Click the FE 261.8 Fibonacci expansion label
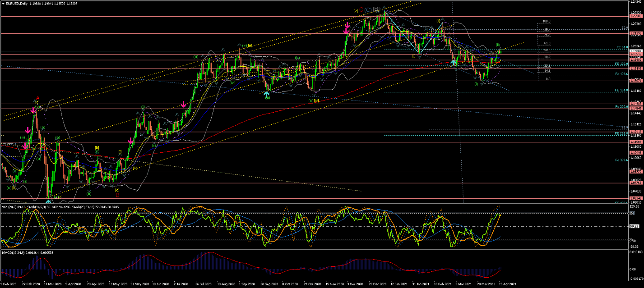644x288 pixels. pos(621,134)
